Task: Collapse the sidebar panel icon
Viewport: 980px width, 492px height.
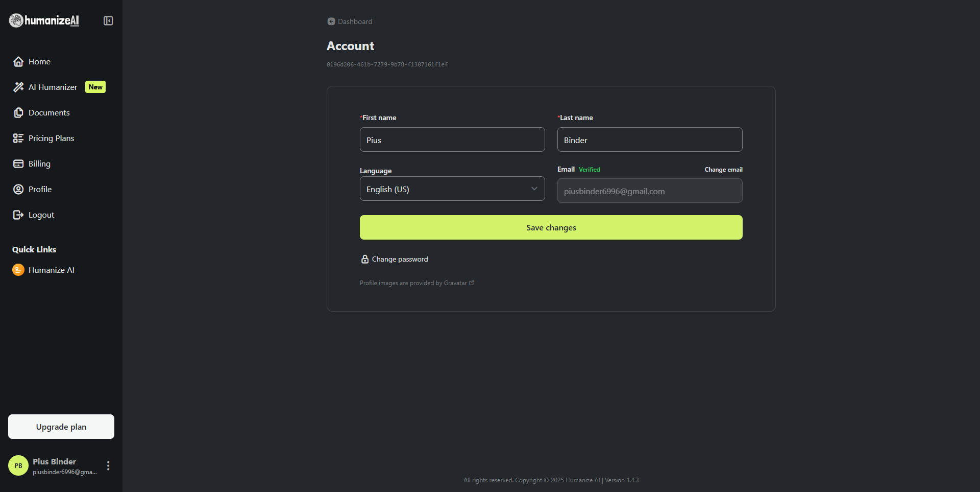Action: [x=108, y=20]
